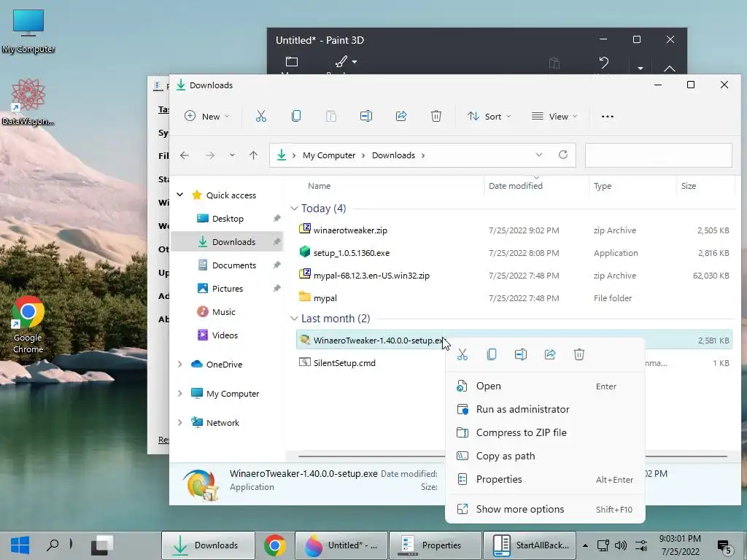Expand My Computer tree node
Viewport: 747px width, 560px height.
tap(179, 393)
